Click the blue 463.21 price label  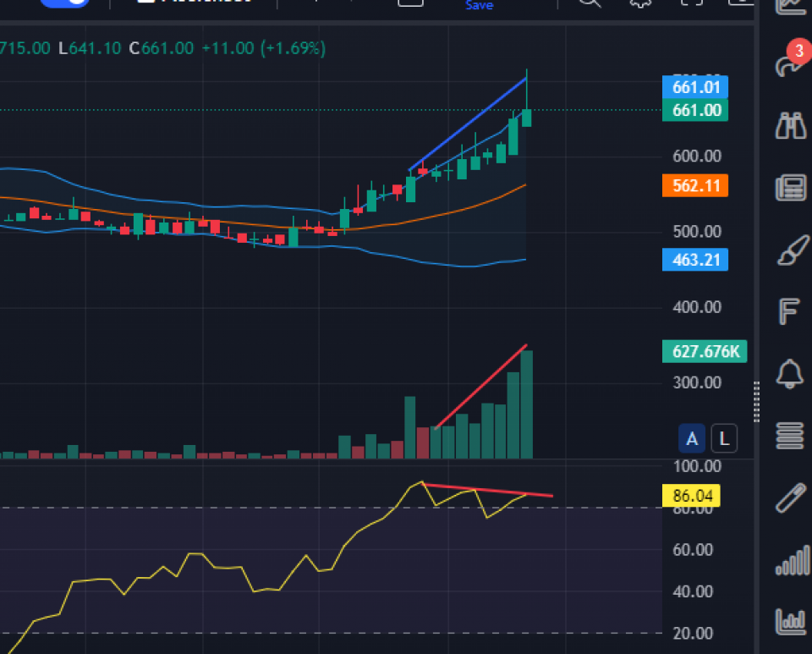coord(695,260)
